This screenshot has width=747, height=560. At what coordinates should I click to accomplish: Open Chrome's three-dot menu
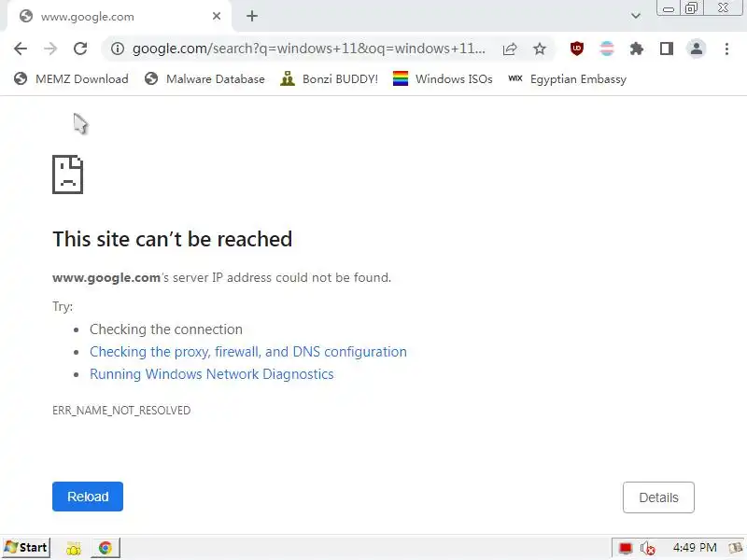click(726, 49)
